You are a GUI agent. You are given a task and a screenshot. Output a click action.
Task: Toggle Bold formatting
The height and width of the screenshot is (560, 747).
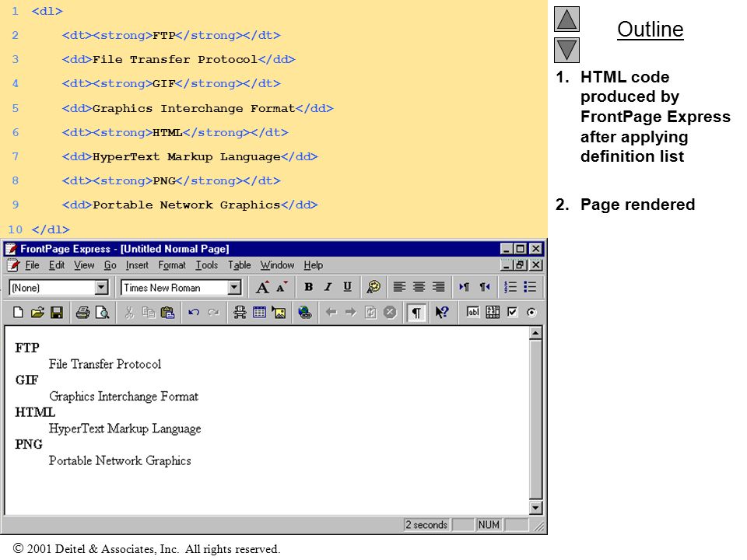[x=309, y=287]
